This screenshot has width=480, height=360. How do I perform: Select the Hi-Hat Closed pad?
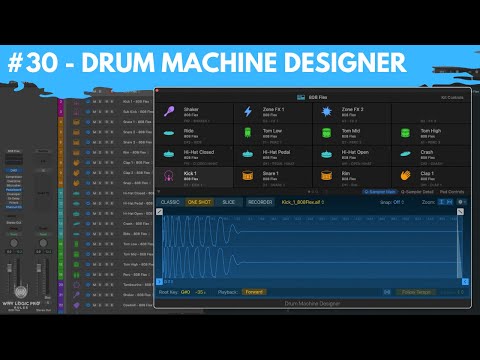195,156
